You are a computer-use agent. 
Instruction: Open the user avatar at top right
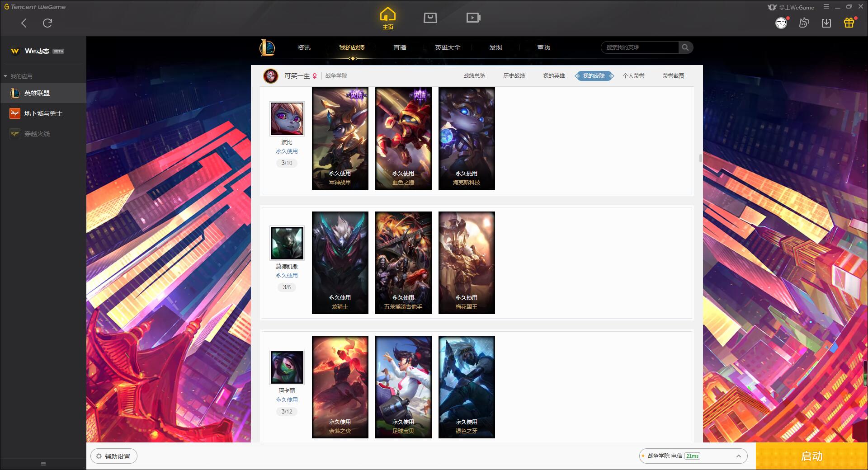[x=781, y=23]
